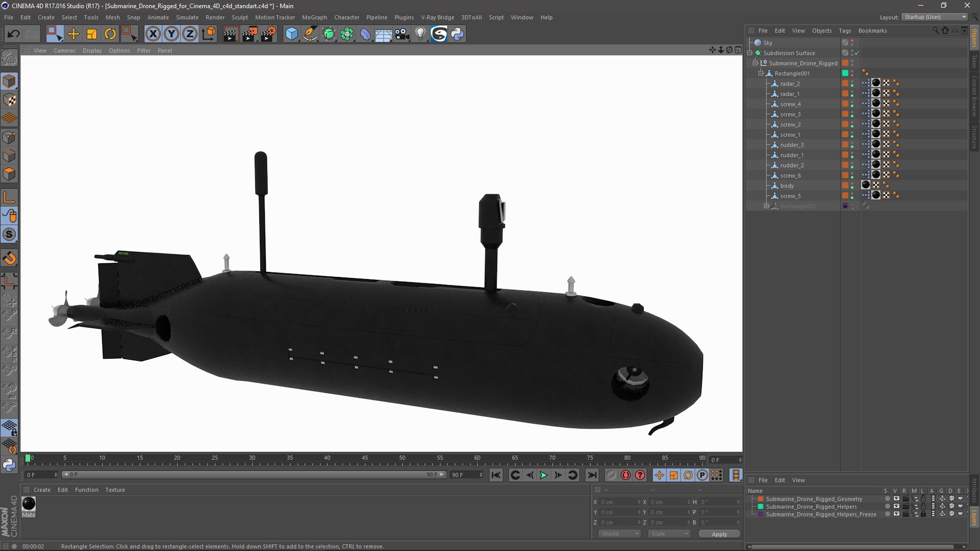Play the animation forward
980x551 pixels.
544,475
